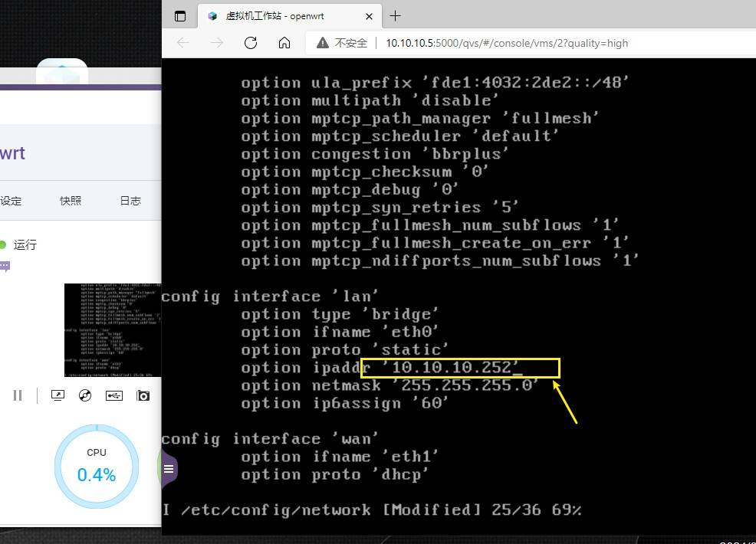Click the /etc/config/network status line
The width and height of the screenshot is (756, 544).
(x=372, y=510)
